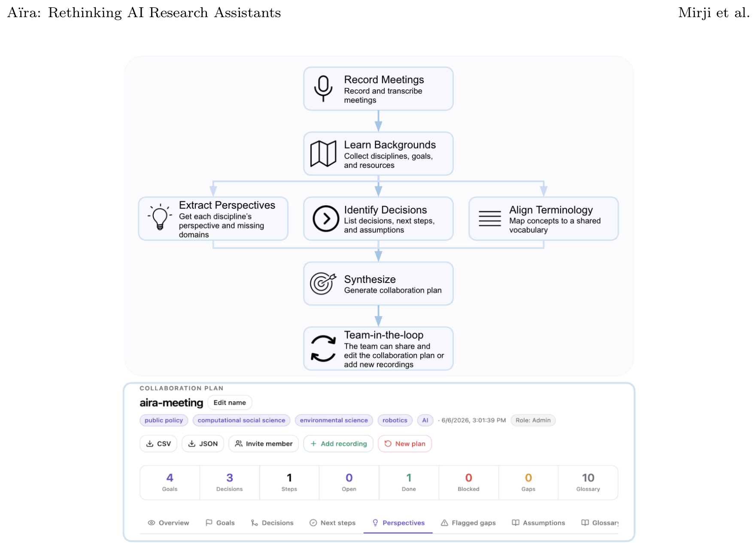This screenshot has height=549, width=756.
Task: Click the lightbulb icon in Extract Perspectives
Action: pos(160,217)
